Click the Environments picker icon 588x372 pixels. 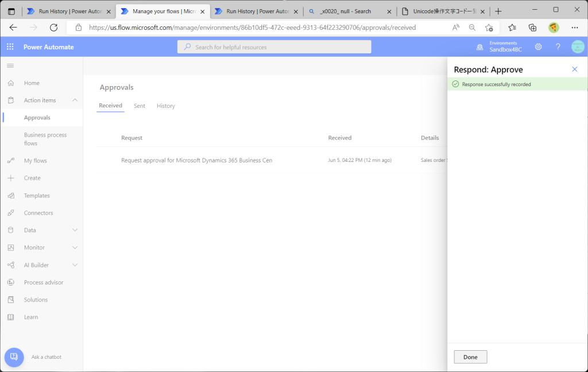(x=479, y=47)
